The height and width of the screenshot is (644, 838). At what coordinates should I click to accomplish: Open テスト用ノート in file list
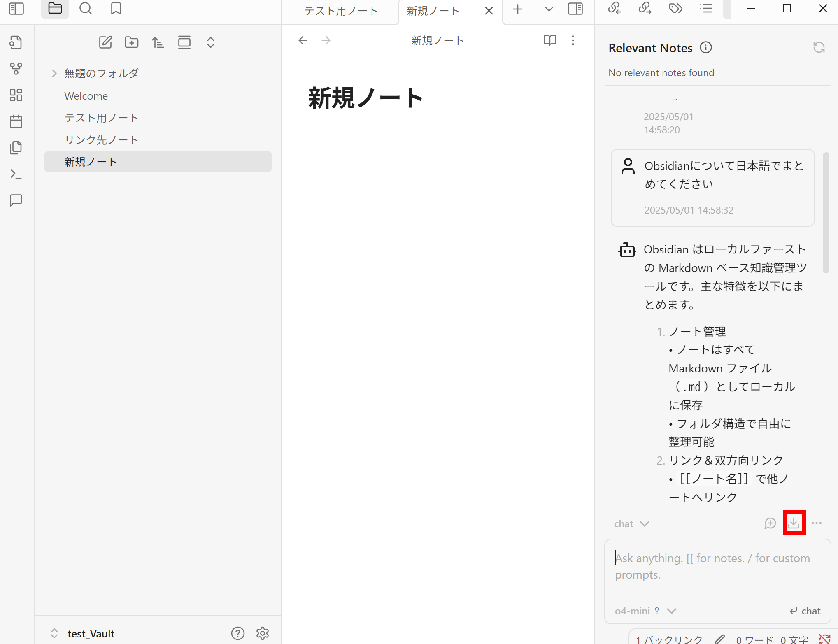pos(158,118)
